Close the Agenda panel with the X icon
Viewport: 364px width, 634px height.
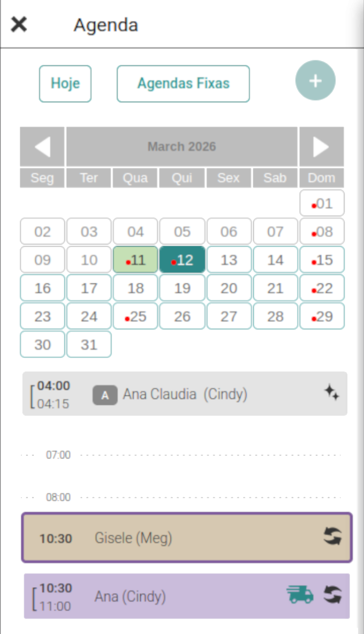(19, 25)
